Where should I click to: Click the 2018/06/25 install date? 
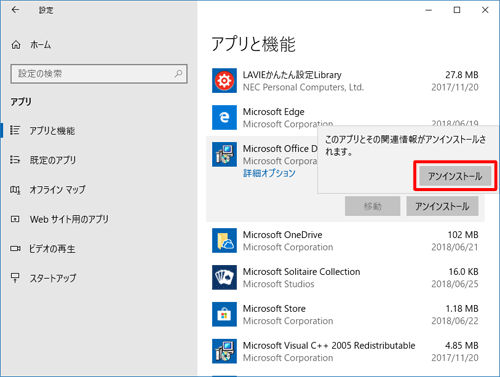click(455, 284)
